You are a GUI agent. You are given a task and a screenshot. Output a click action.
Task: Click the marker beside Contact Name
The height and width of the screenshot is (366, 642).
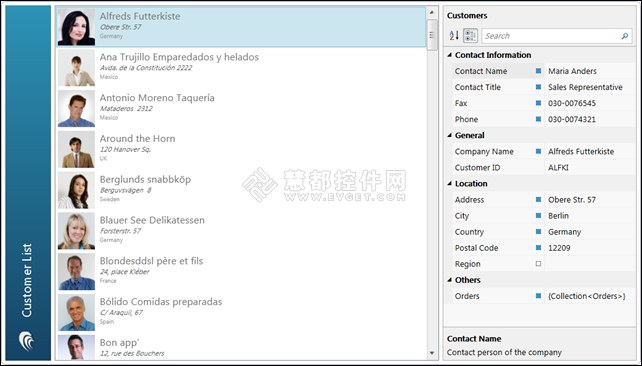point(538,71)
